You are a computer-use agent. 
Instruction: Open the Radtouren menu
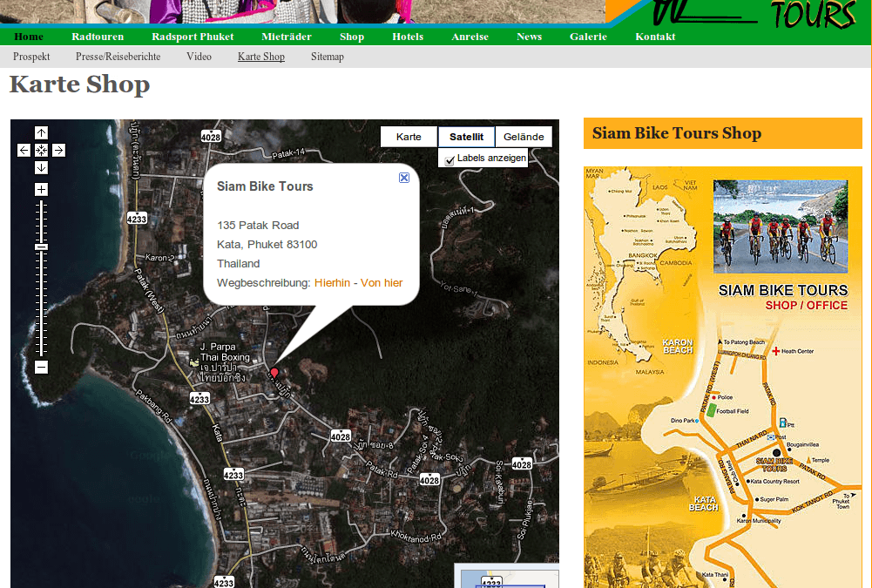98,37
